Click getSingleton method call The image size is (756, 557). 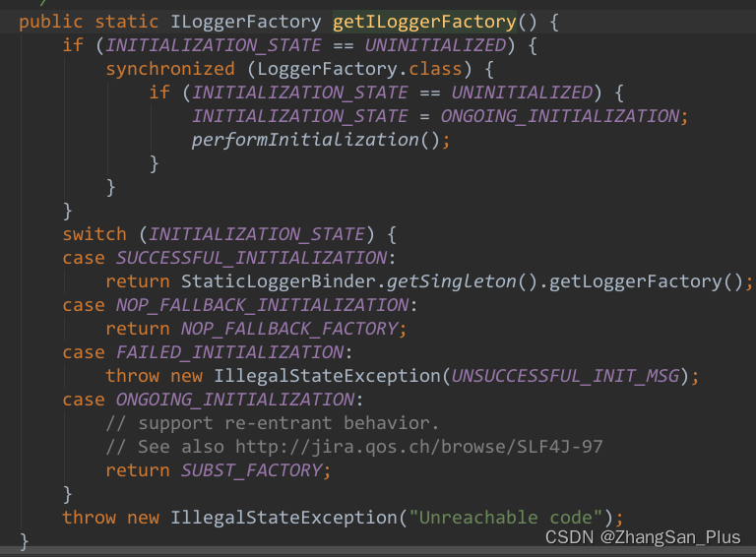[x=452, y=281]
